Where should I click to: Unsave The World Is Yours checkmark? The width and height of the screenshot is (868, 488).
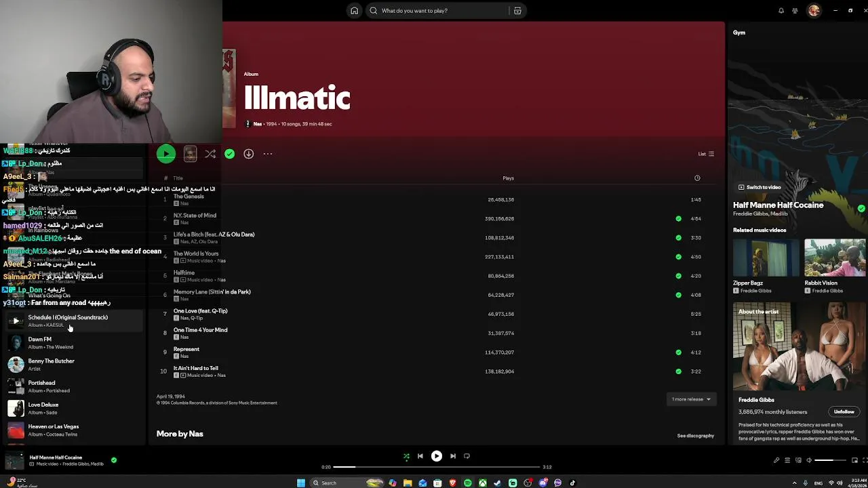[678, 257]
